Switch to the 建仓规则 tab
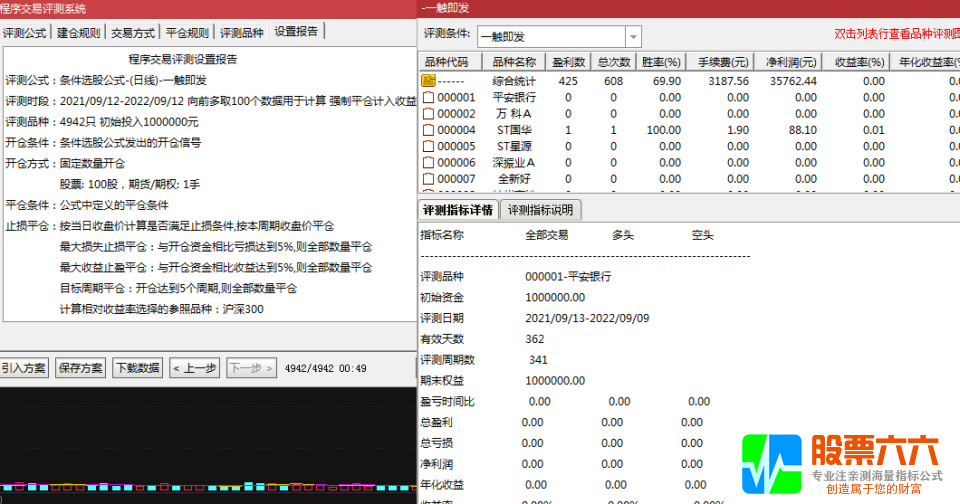The height and width of the screenshot is (504, 960). (78, 32)
